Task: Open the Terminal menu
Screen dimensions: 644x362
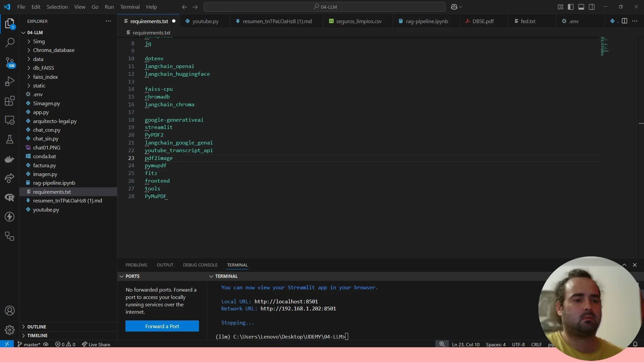Action: tap(130, 7)
